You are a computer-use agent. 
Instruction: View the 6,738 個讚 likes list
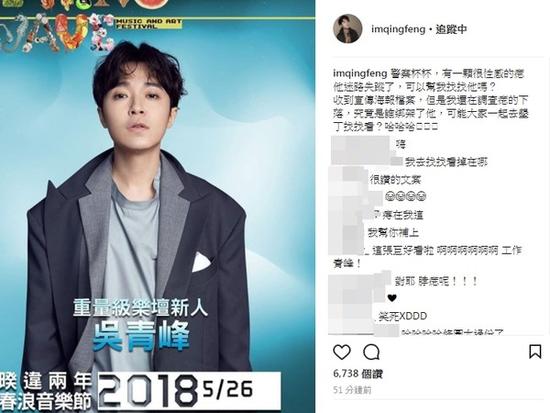[x=358, y=374]
